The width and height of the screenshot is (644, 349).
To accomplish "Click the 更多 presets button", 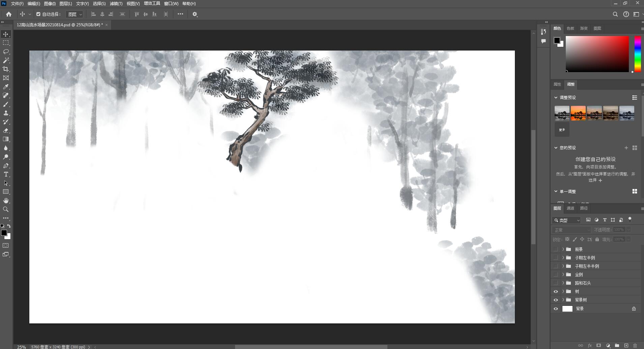I will pos(562,130).
